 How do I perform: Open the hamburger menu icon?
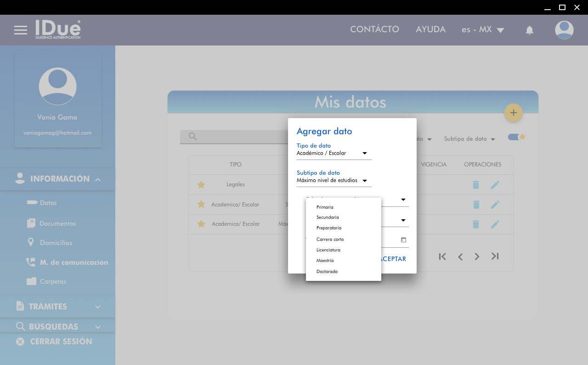pos(21,30)
